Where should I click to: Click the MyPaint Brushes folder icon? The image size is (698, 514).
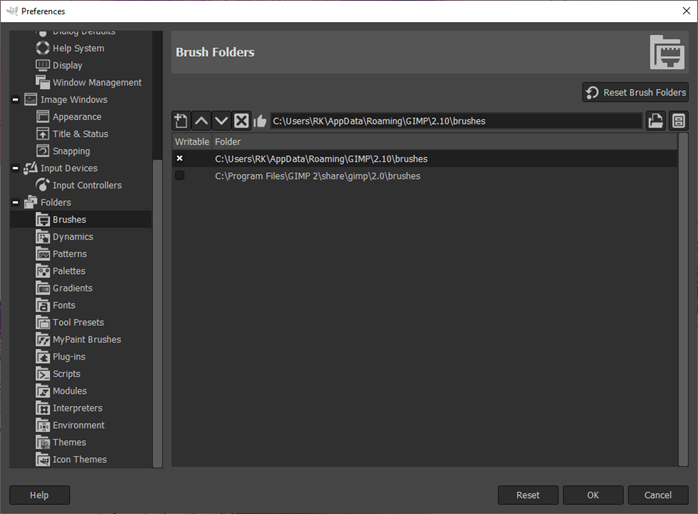(x=43, y=340)
